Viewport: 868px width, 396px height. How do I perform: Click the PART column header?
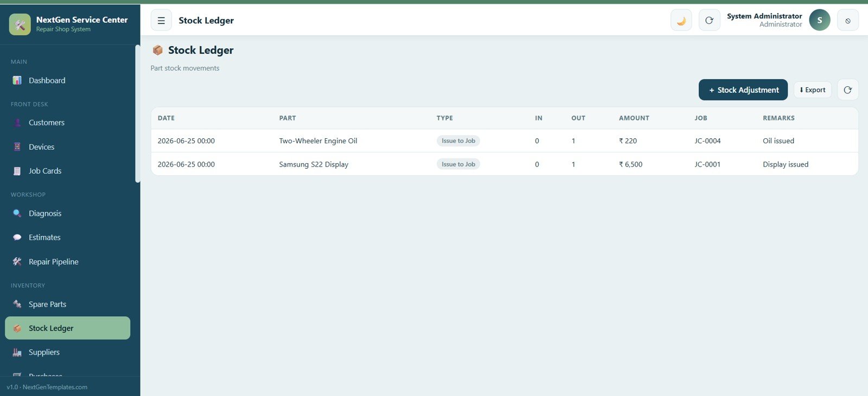pos(288,118)
